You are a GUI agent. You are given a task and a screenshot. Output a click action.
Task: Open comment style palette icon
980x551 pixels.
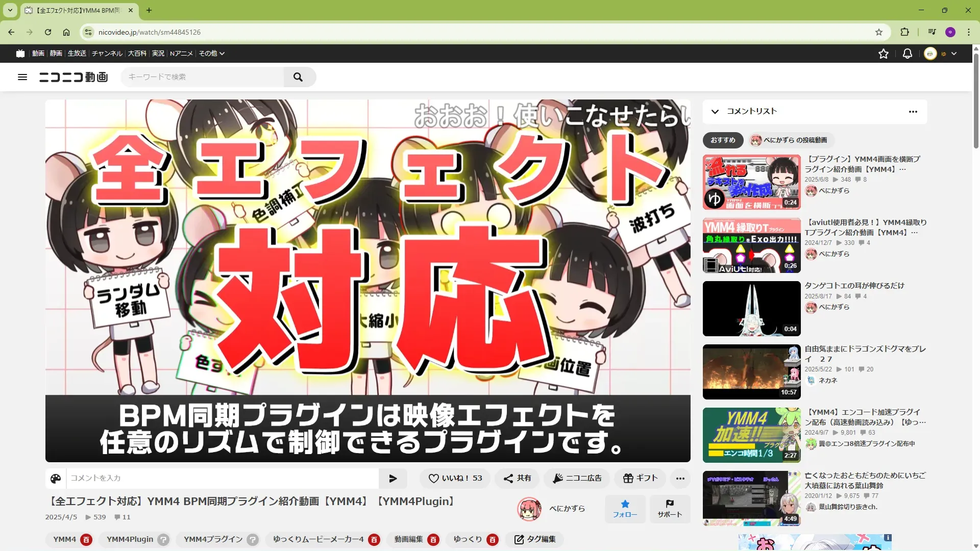tap(56, 478)
